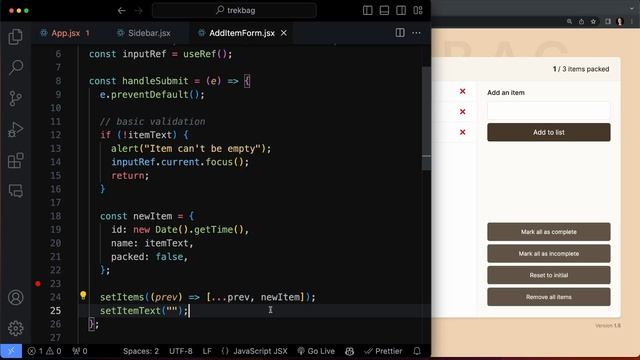Viewport: 640px width, 360px height.
Task: Open the remote window status bar icon
Action: [x=11, y=351]
